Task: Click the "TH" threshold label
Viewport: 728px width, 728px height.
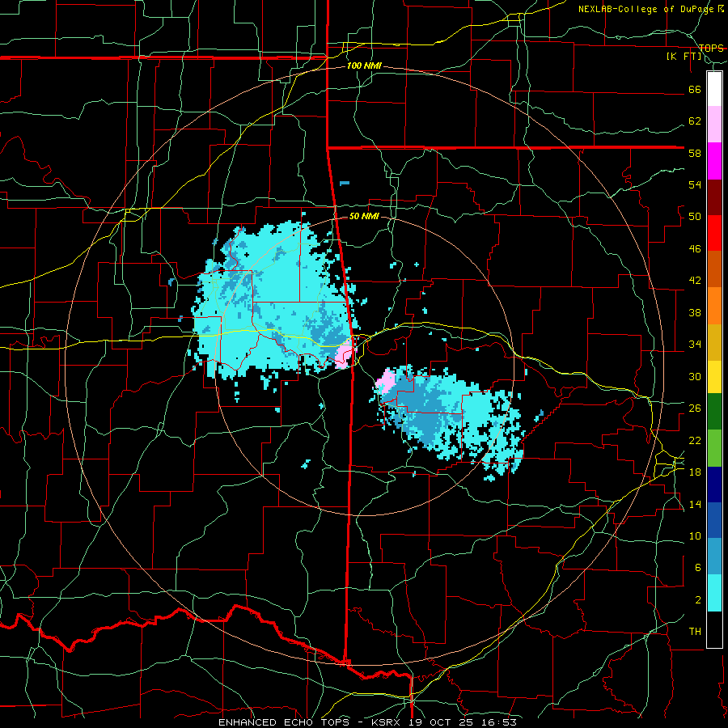Action: pyautogui.click(x=695, y=632)
